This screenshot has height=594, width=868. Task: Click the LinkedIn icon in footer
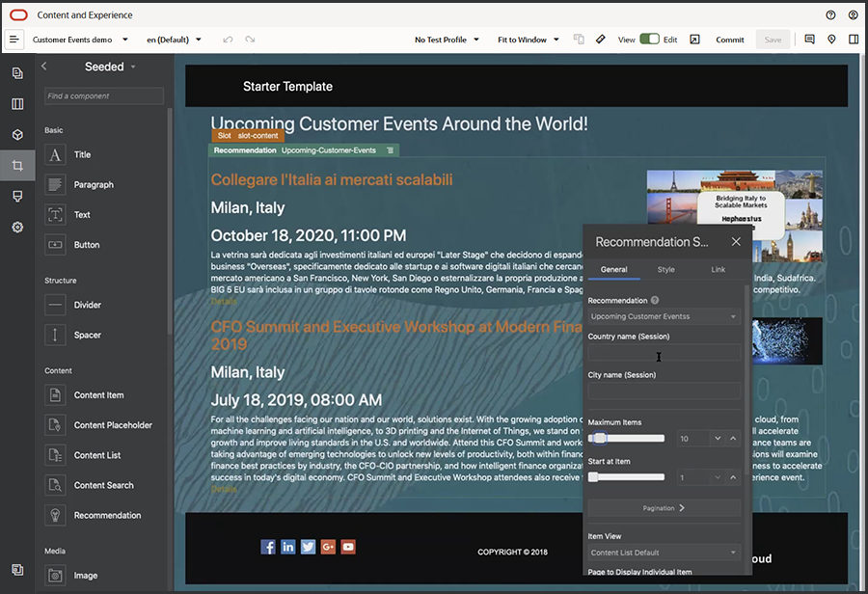(x=287, y=547)
